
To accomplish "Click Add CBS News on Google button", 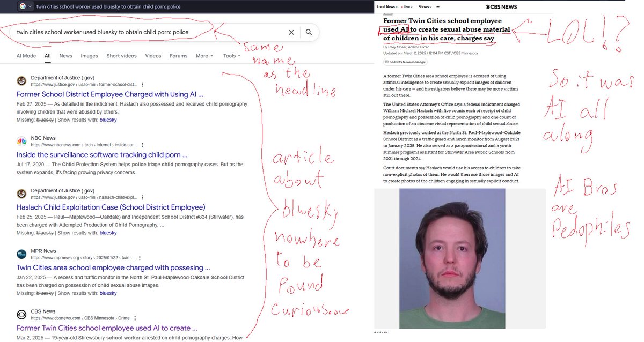I will (405, 62).
